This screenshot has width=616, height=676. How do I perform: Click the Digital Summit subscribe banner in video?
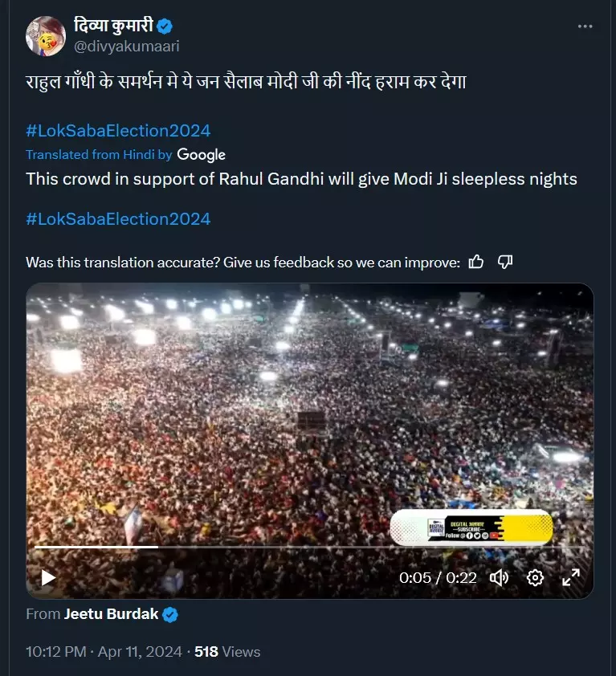click(x=471, y=528)
